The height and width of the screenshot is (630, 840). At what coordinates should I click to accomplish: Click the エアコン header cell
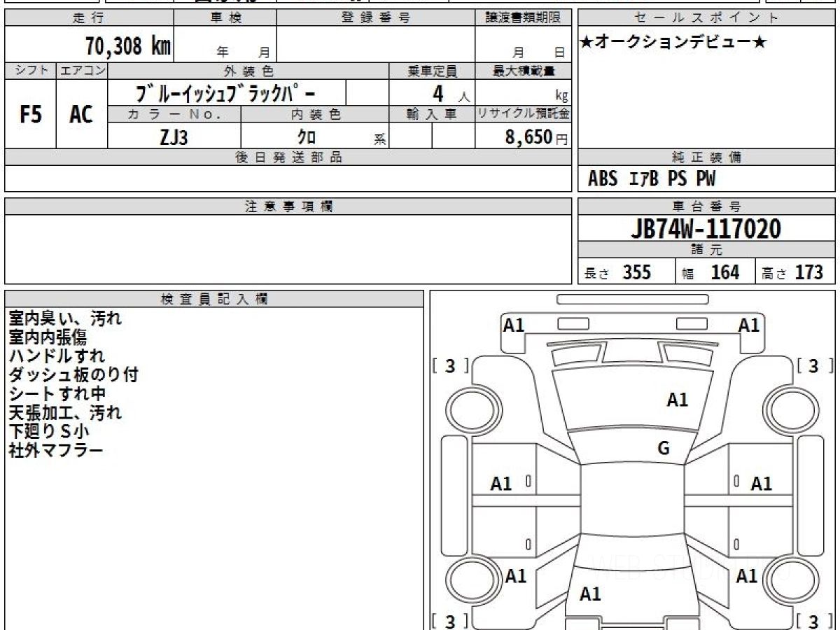click(82, 71)
